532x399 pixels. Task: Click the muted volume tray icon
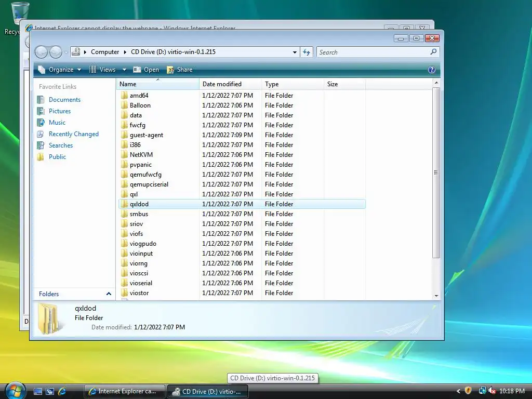(492, 391)
